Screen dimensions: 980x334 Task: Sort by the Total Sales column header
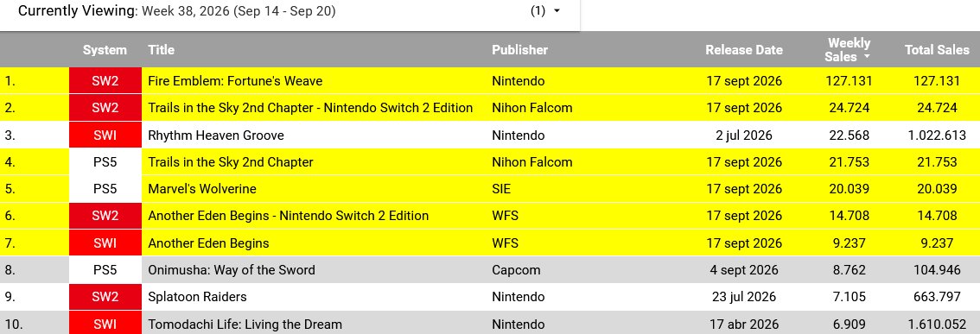tap(936, 50)
